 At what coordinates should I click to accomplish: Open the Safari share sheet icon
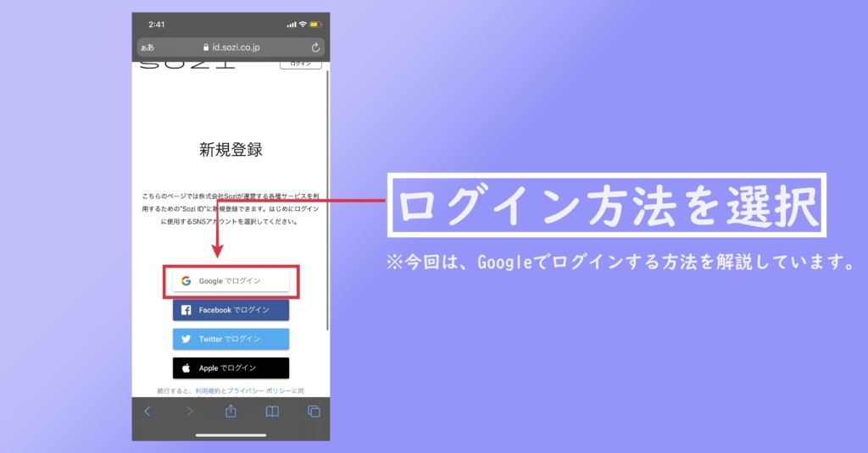pyautogui.click(x=231, y=411)
